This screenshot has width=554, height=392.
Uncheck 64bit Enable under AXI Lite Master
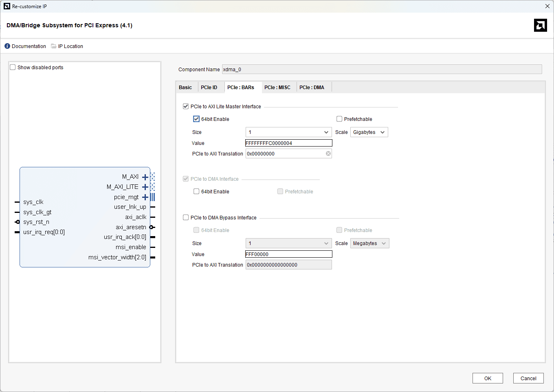click(196, 119)
